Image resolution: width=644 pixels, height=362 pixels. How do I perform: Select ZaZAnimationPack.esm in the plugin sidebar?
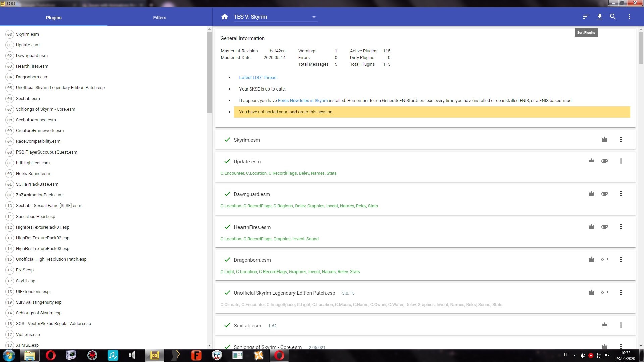(x=39, y=195)
